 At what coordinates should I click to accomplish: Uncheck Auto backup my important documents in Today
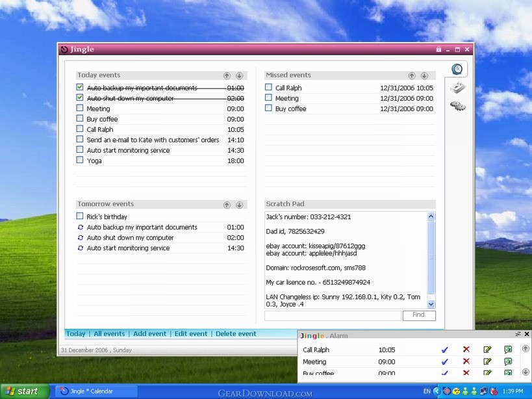point(80,87)
